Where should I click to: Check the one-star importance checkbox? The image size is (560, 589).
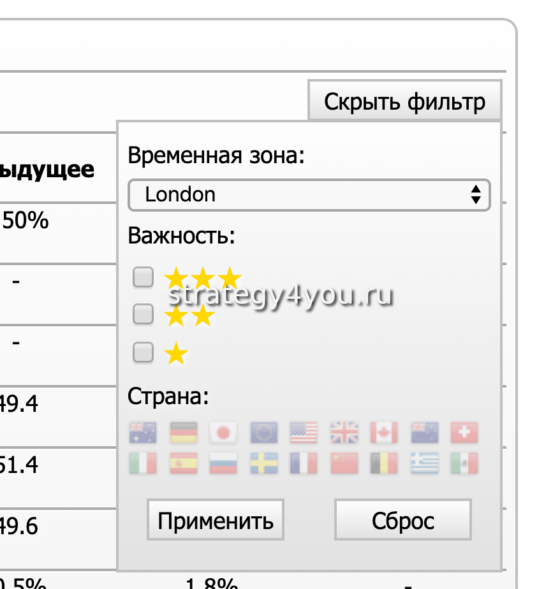click(143, 352)
